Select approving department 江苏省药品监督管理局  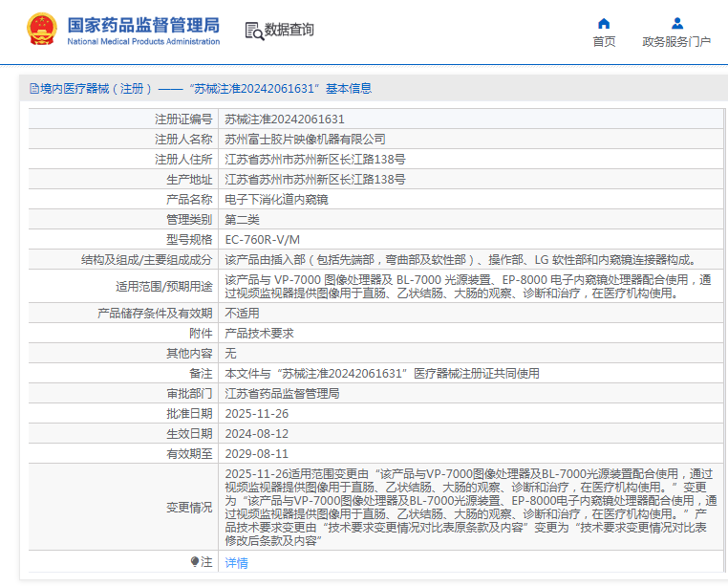click(x=282, y=394)
